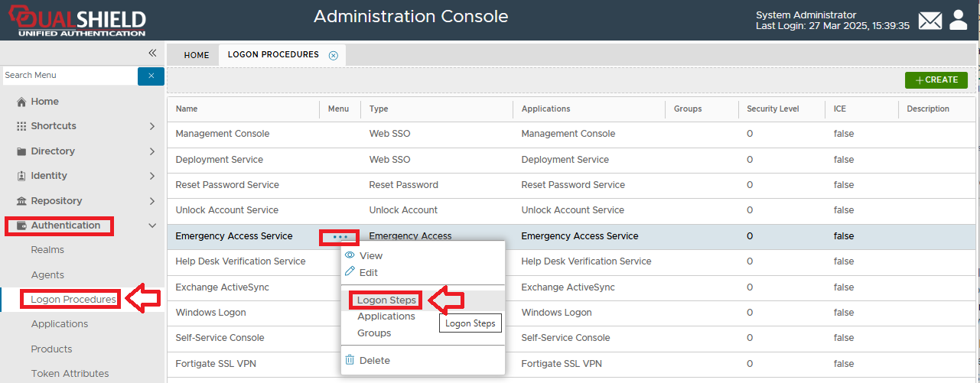980x383 pixels.
Task: Expand the Shortcuts menu chevron
Action: (x=151, y=126)
